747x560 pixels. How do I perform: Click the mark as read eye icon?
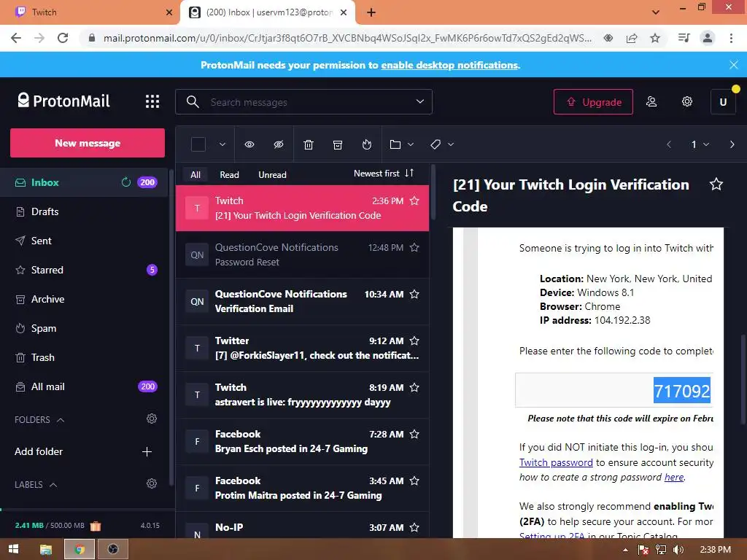pos(249,144)
